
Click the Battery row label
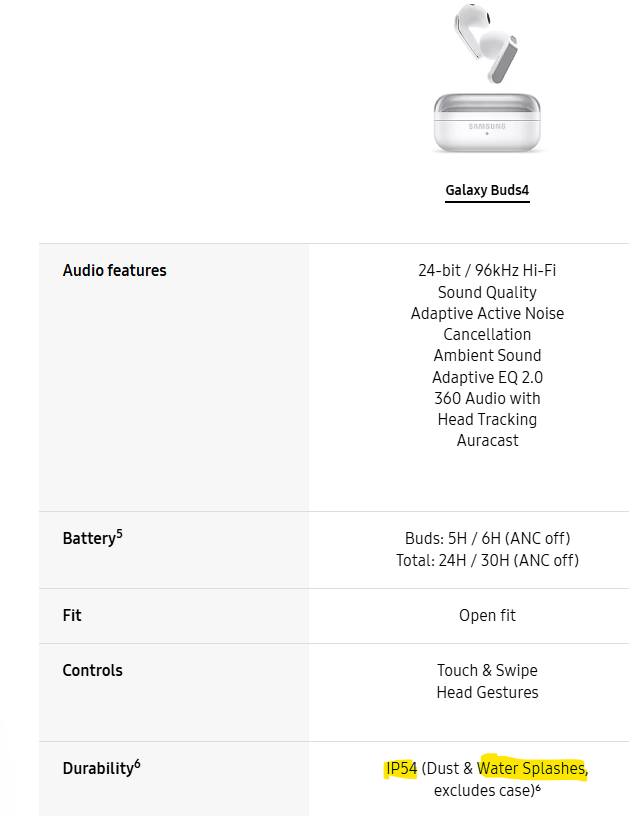coord(89,539)
